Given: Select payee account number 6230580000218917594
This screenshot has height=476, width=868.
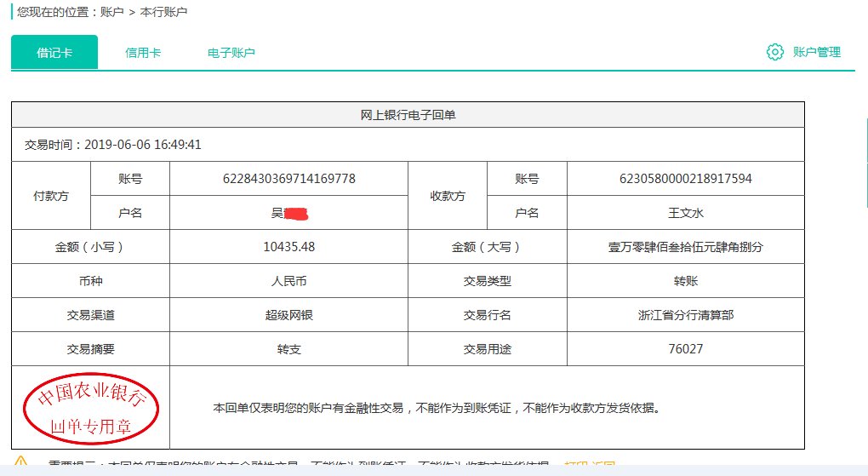Looking at the screenshot, I should coord(685,179).
